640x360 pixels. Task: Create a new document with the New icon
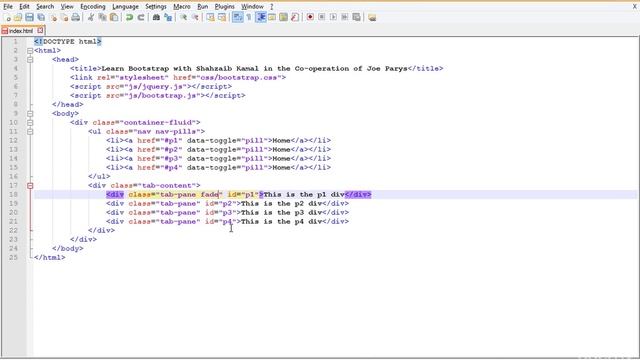tap(7, 18)
